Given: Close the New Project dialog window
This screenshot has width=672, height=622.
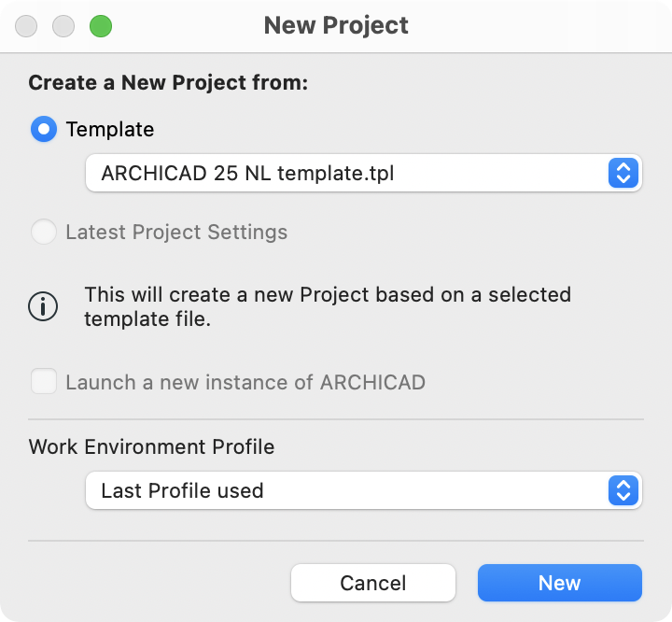Looking at the screenshot, I should [x=26, y=26].
